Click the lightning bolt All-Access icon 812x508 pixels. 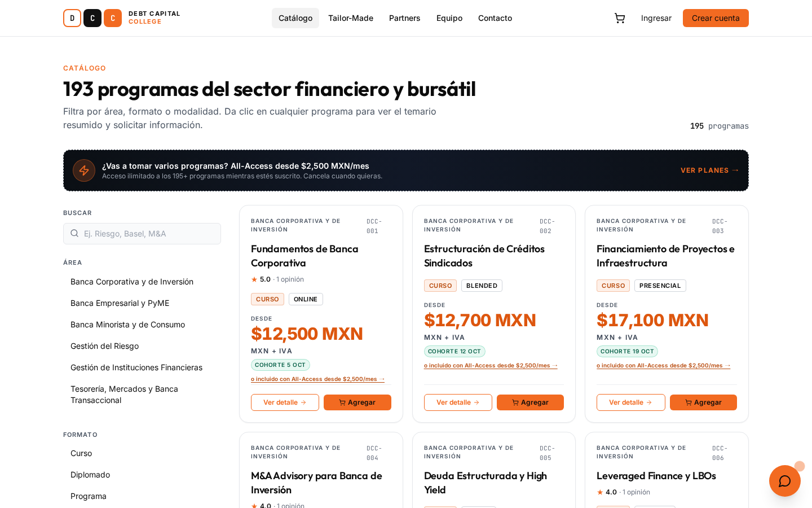(x=84, y=170)
